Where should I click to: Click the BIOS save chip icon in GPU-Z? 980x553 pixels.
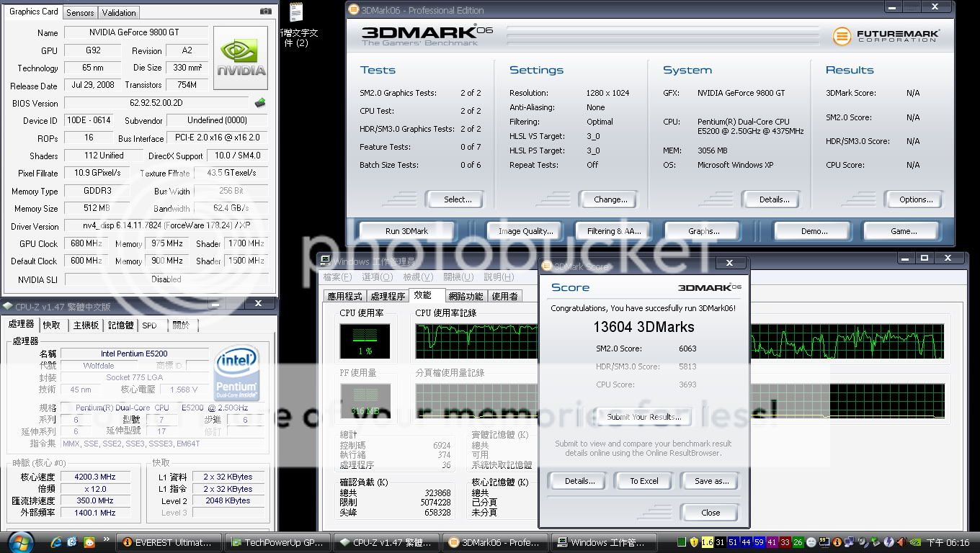pyautogui.click(x=260, y=103)
